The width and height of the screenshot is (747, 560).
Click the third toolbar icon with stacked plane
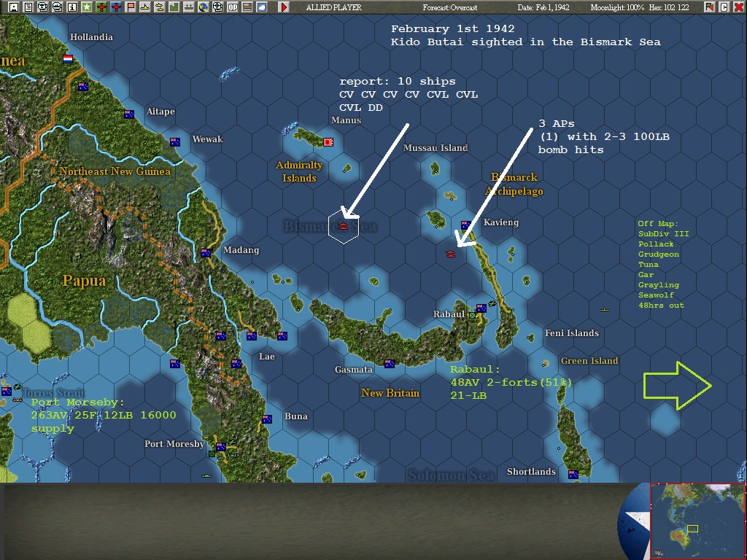(43, 7)
